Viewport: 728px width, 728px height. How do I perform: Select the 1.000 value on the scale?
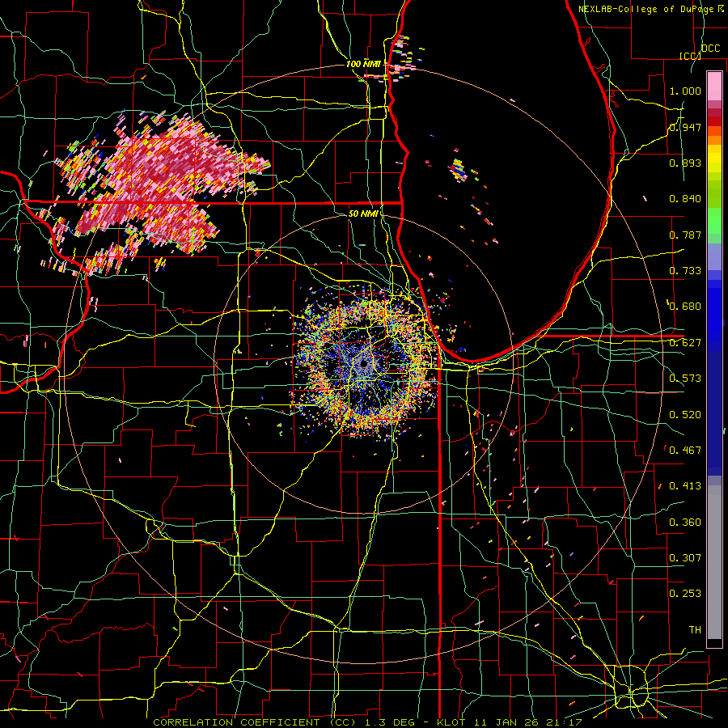click(685, 91)
